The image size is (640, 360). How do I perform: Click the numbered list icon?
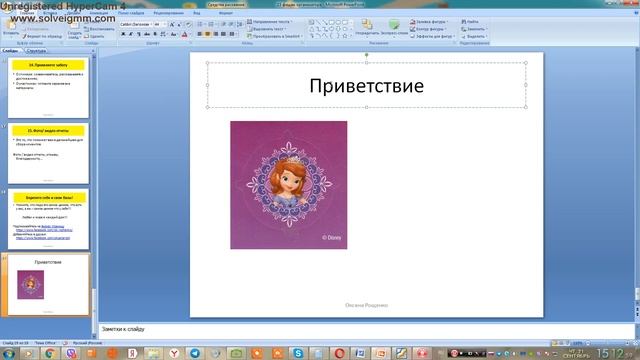(211, 24)
